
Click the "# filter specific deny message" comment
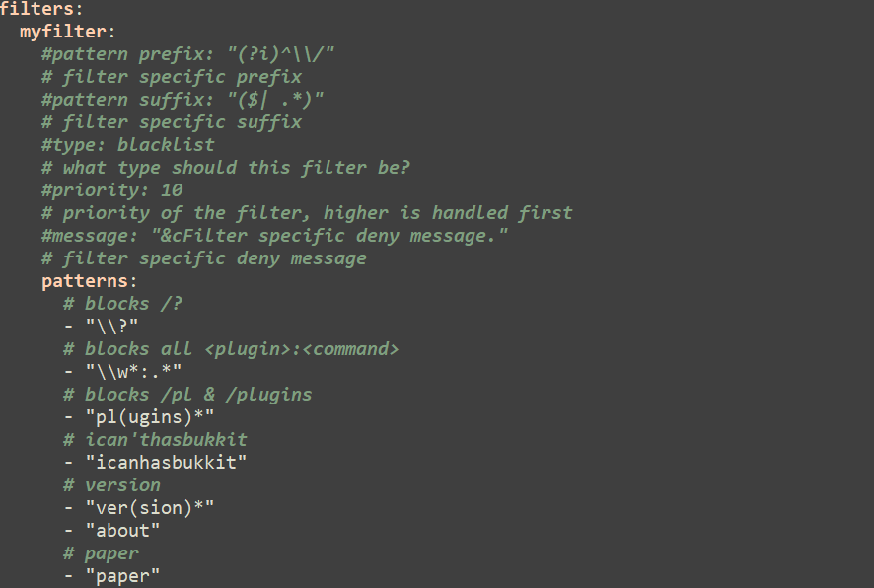[x=204, y=258]
